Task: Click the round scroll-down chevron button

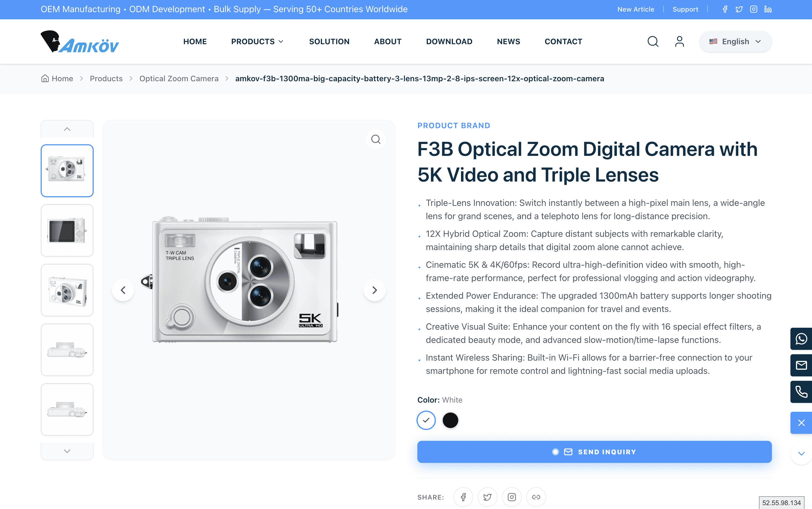Action: (801, 453)
